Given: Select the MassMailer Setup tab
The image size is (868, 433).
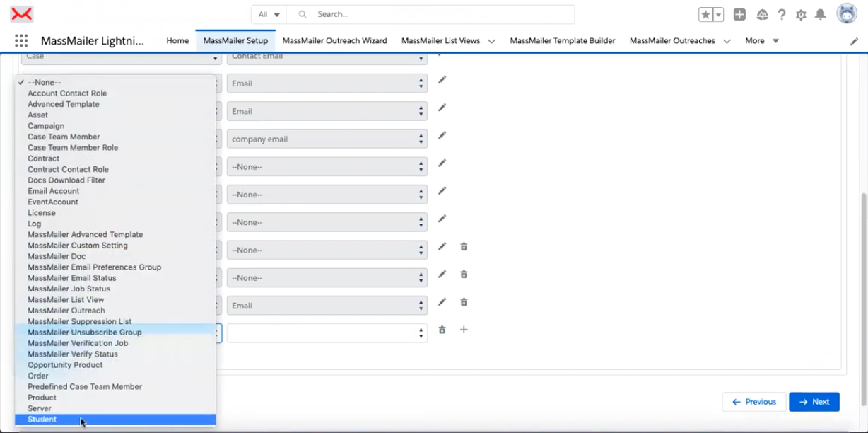Looking at the screenshot, I should pos(235,41).
